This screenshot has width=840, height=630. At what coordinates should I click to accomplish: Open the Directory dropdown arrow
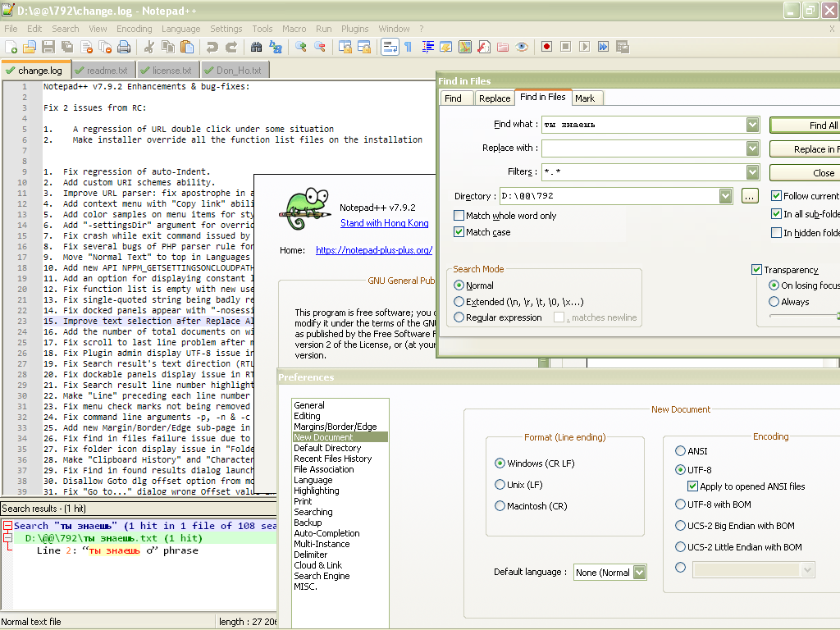(725, 196)
